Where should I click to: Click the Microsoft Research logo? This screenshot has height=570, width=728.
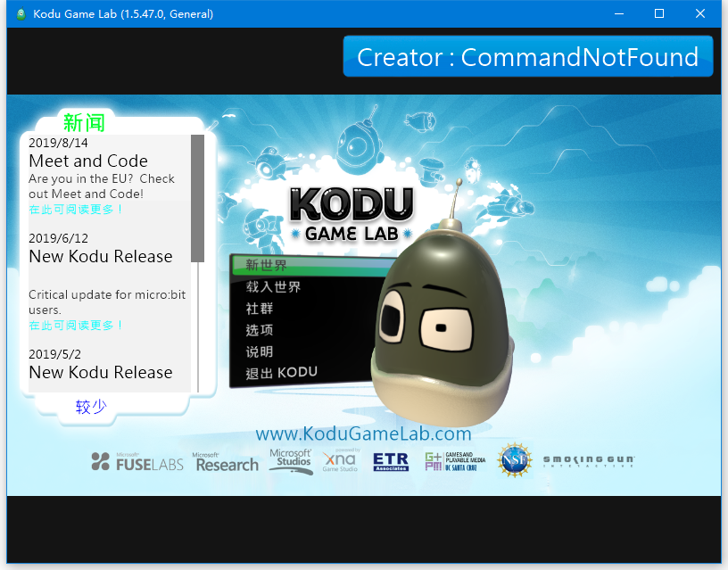coord(225,462)
